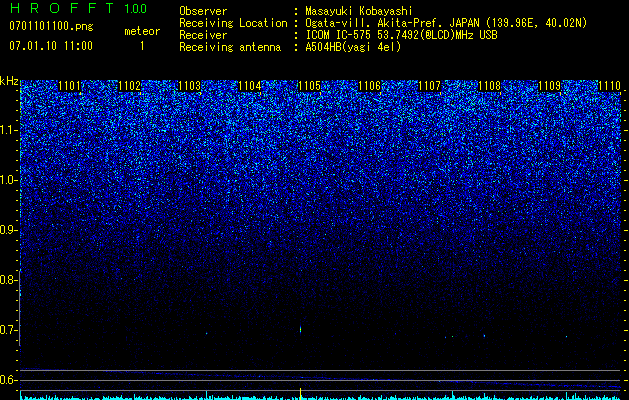Click the 1.1 kHz axis label
The width and height of the screenshot is (629, 400).
pyautogui.click(x=8, y=130)
